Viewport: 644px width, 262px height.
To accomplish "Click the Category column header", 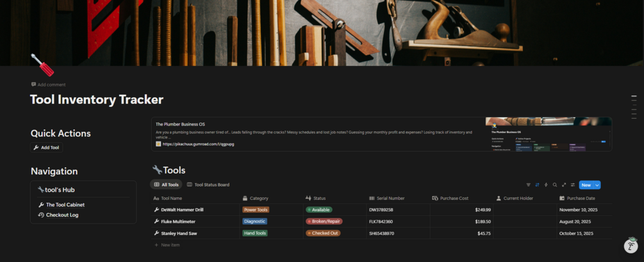I will 272,199.
